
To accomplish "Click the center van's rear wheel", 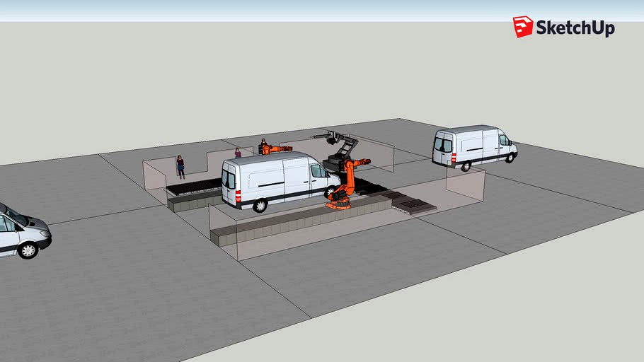I will tap(260, 205).
